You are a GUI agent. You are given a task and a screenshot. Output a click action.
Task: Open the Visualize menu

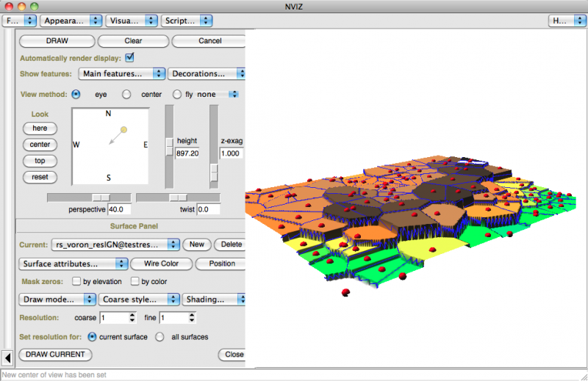pyautogui.click(x=131, y=21)
